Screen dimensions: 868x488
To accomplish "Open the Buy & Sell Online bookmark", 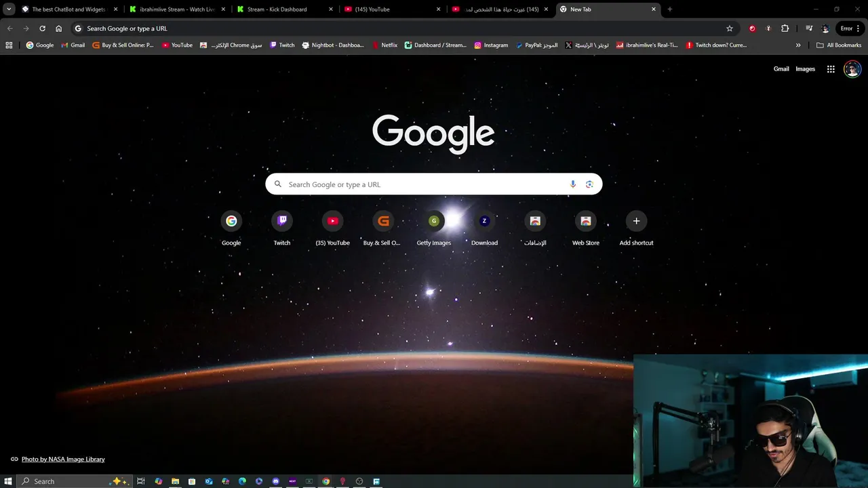I will click(x=123, y=45).
